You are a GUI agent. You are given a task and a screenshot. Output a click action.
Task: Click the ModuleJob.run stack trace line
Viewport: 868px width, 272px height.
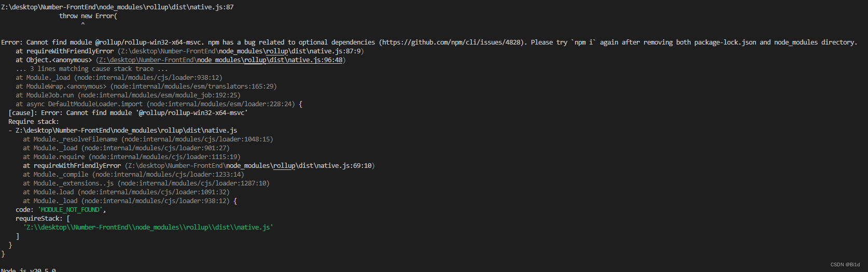tap(128, 95)
